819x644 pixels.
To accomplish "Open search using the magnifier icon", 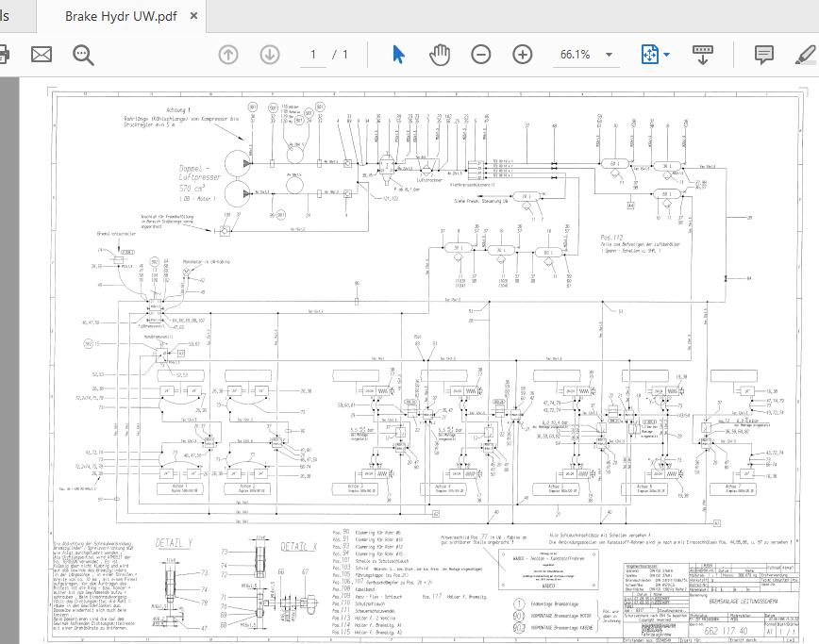I will (x=83, y=54).
